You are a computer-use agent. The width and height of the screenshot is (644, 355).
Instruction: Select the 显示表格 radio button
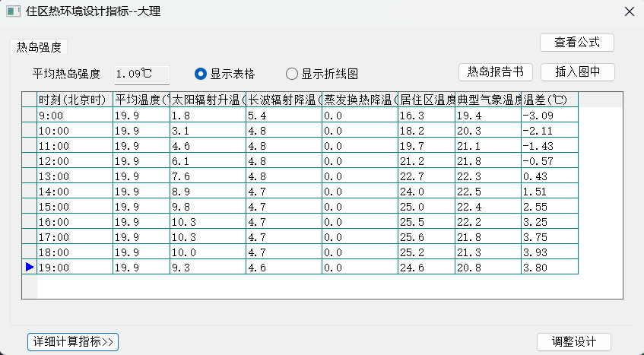tap(201, 74)
